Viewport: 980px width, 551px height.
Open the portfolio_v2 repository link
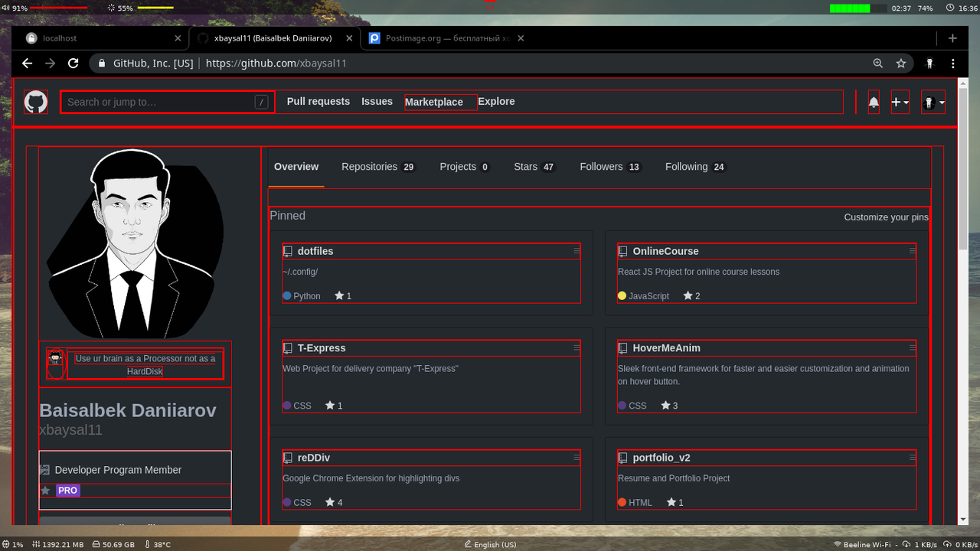[661, 458]
